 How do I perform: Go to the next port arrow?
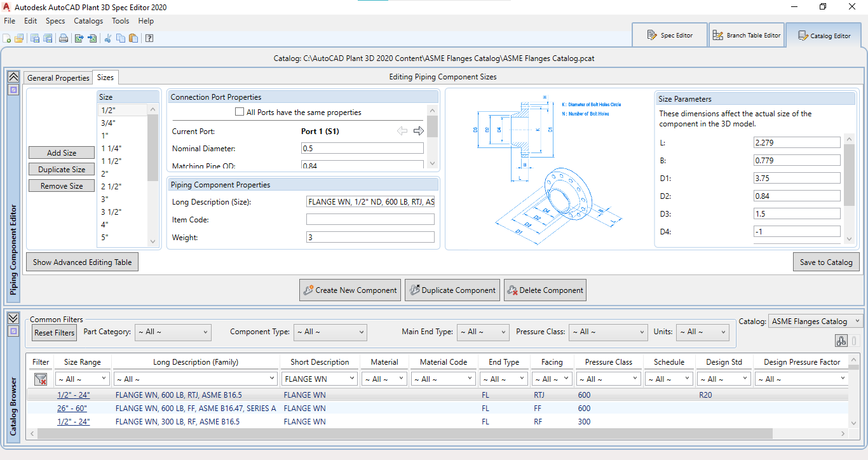418,131
